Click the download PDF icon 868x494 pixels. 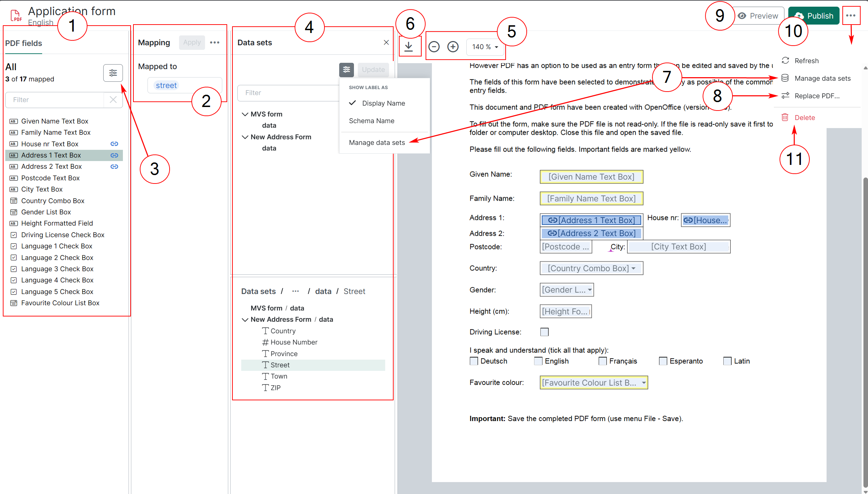click(x=409, y=46)
